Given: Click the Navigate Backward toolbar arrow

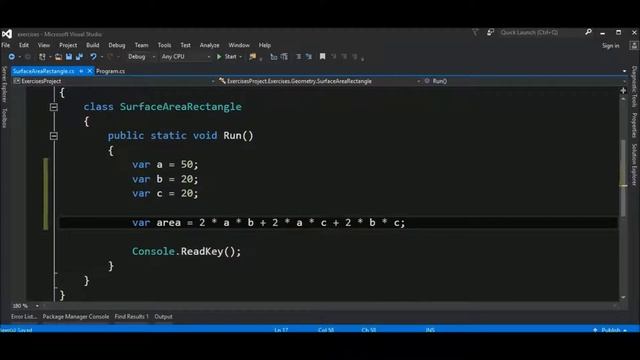Looking at the screenshot, I should pyautogui.click(x=11, y=57).
